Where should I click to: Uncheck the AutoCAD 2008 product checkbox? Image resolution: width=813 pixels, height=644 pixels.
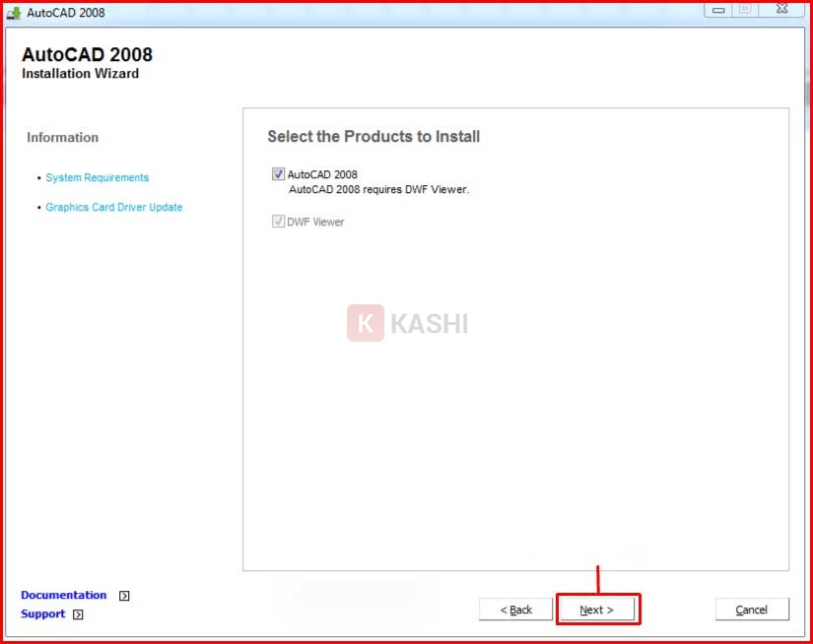278,174
